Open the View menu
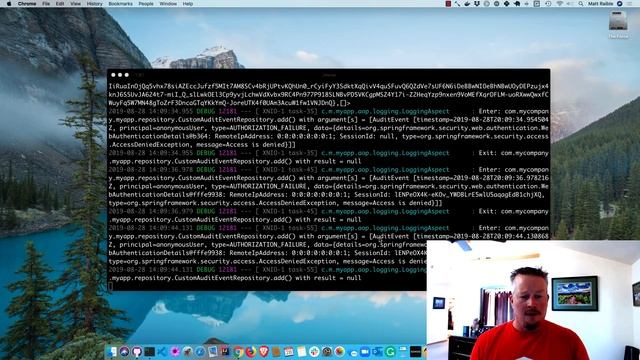The width and height of the screenshot is (640, 360). pos(76,4)
